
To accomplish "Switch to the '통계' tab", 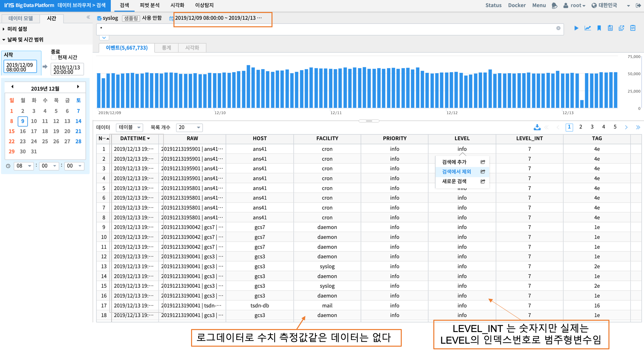I will click(x=166, y=48).
